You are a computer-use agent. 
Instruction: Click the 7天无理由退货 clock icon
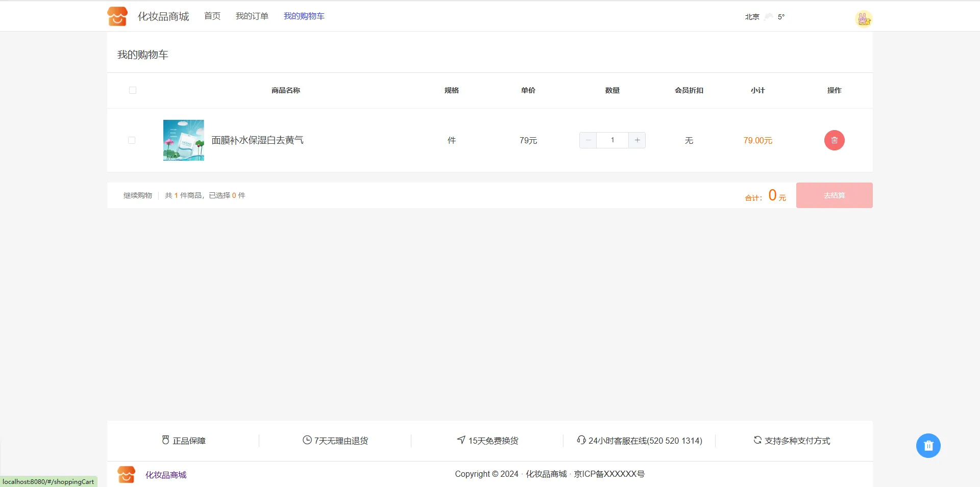(x=307, y=440)
